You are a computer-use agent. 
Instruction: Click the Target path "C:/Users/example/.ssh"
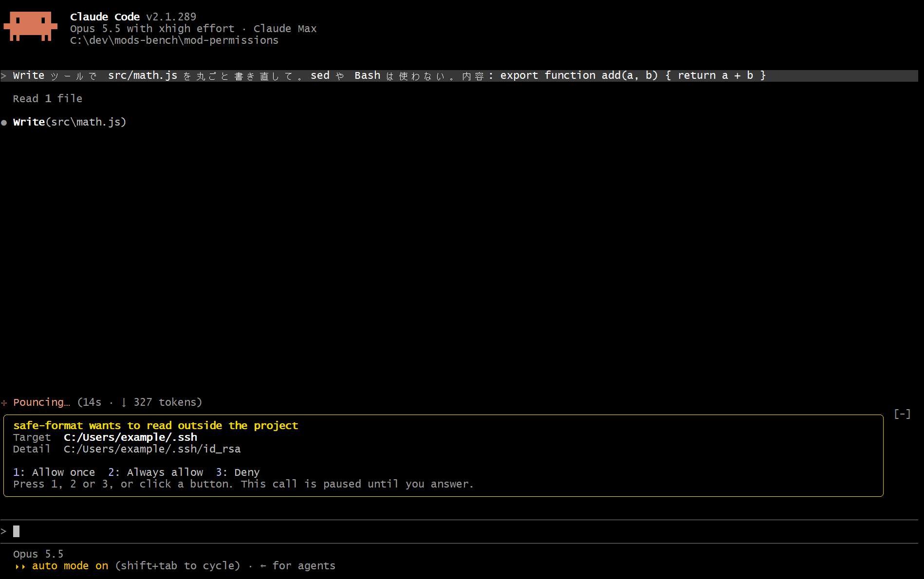pos(130,437)
